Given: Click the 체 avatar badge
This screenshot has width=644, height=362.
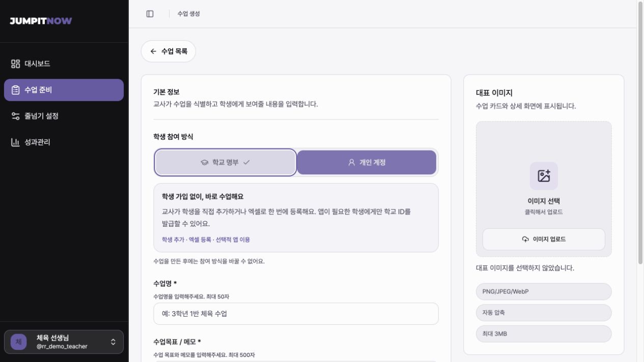Looking at the screenshot, I should coord(19,342).
